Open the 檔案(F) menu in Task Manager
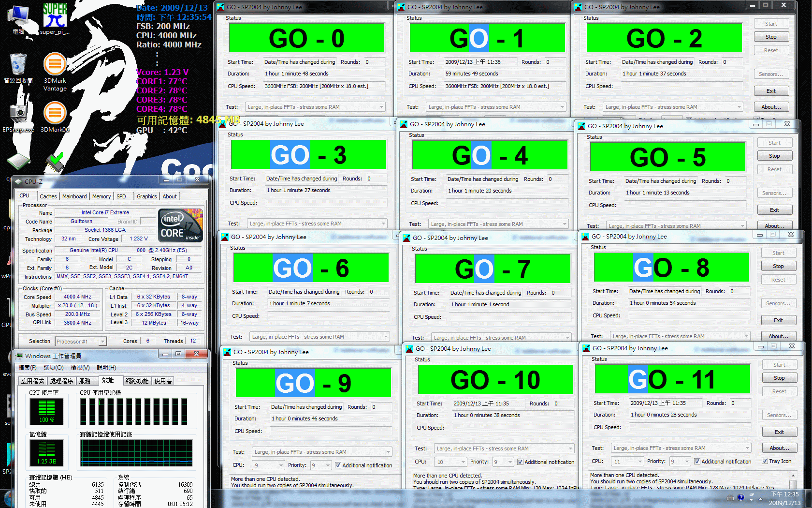The image size is (812, 508). click(28, 368)
